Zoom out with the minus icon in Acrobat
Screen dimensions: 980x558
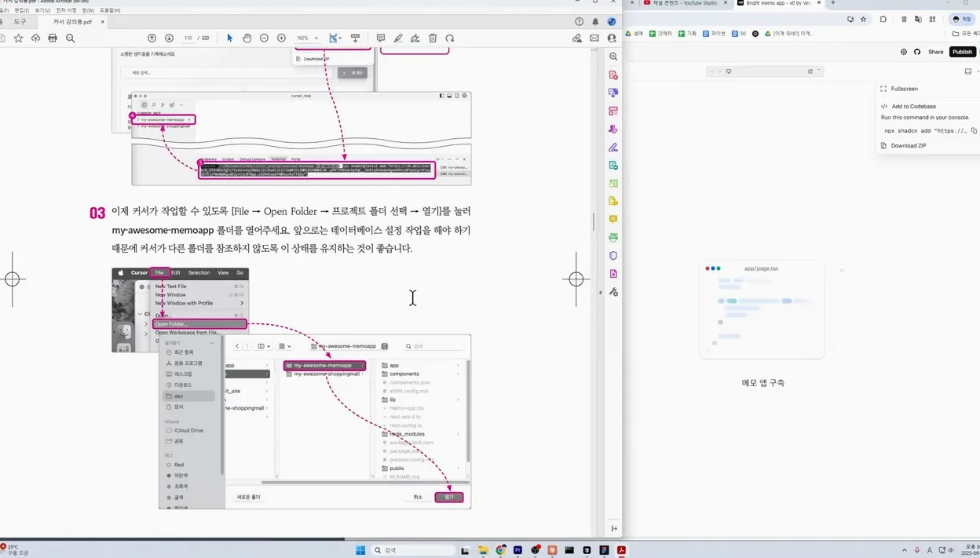264,38
